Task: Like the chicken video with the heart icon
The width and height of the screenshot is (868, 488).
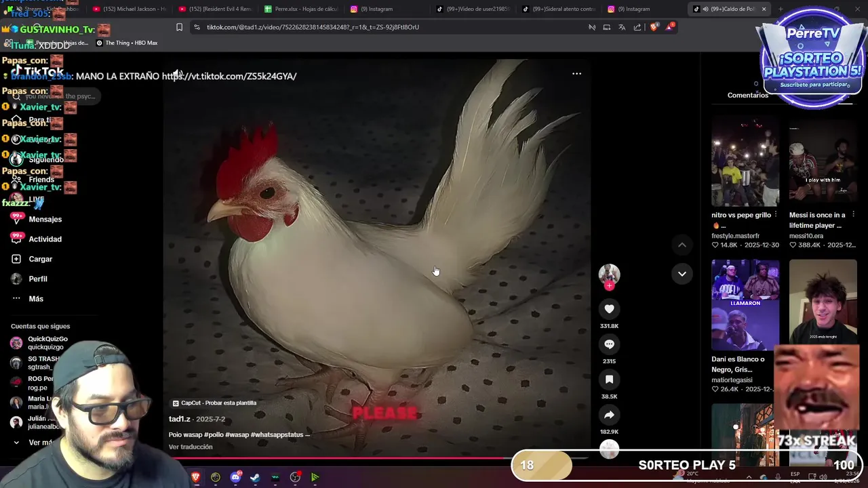Action: tap(609, 309)
